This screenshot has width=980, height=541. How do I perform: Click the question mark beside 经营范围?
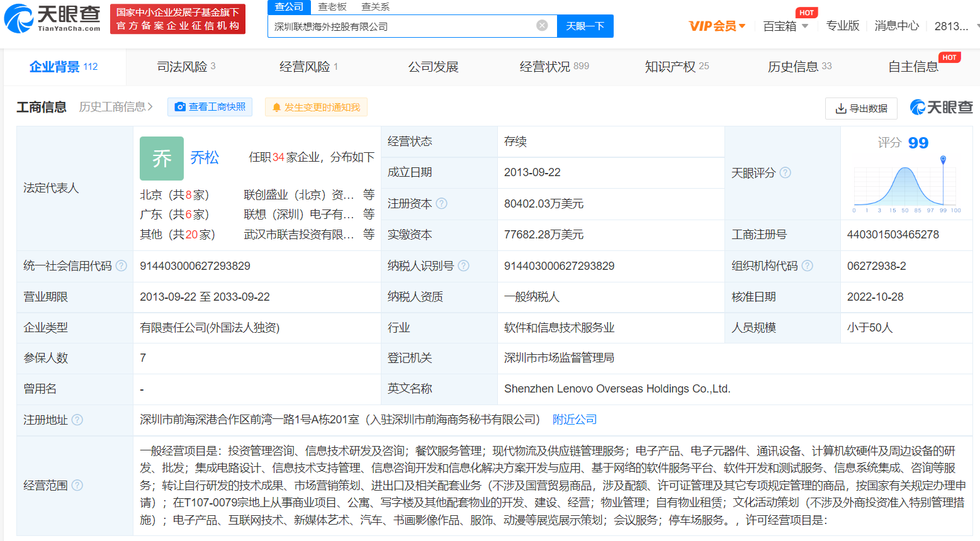click(x=76, y=486)
